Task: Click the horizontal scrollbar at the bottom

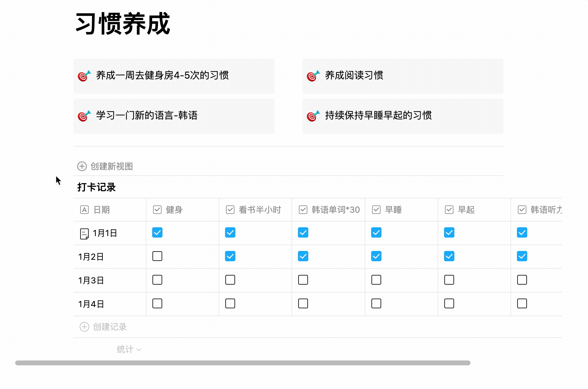Action: pyautogui.click(x=243, y=363)
